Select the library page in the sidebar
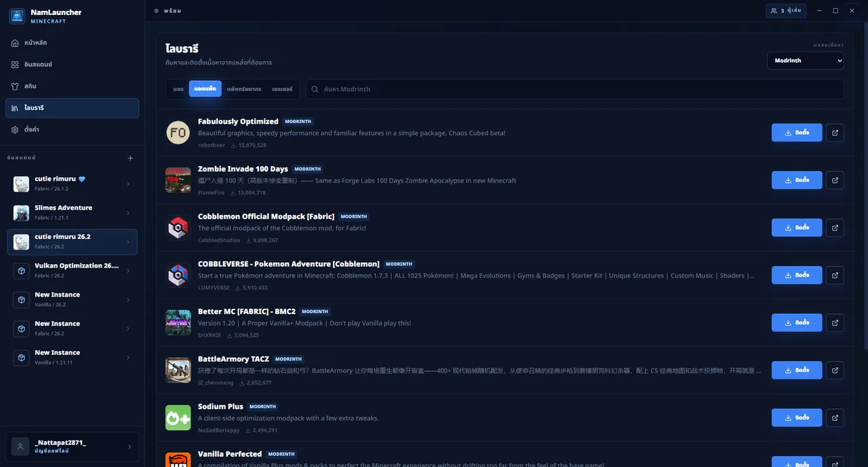 [x=72, y=108]
